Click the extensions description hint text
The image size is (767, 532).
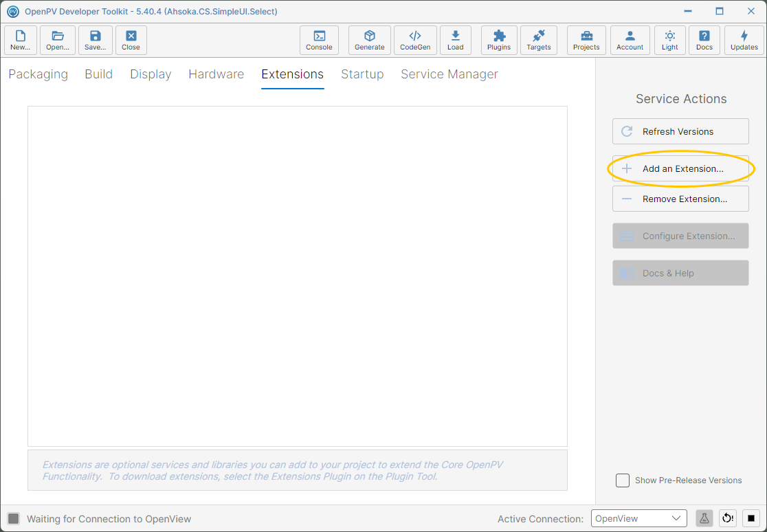[272, 470]
